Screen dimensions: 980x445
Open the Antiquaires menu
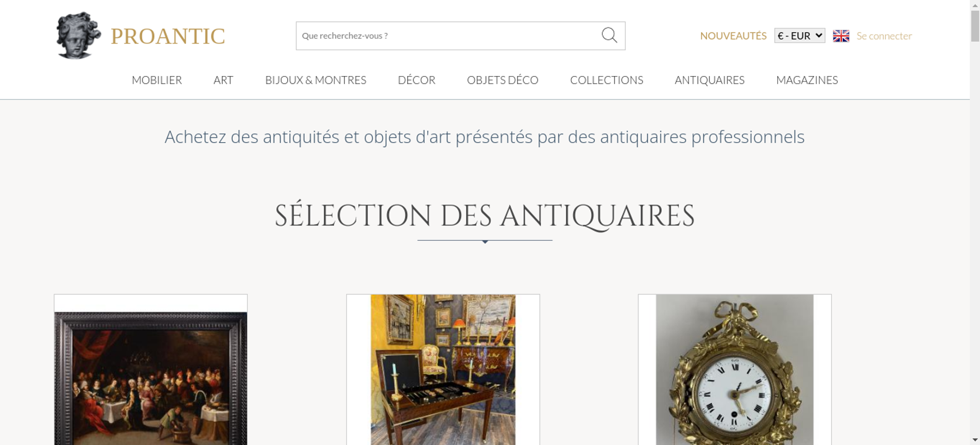(710, 80)
